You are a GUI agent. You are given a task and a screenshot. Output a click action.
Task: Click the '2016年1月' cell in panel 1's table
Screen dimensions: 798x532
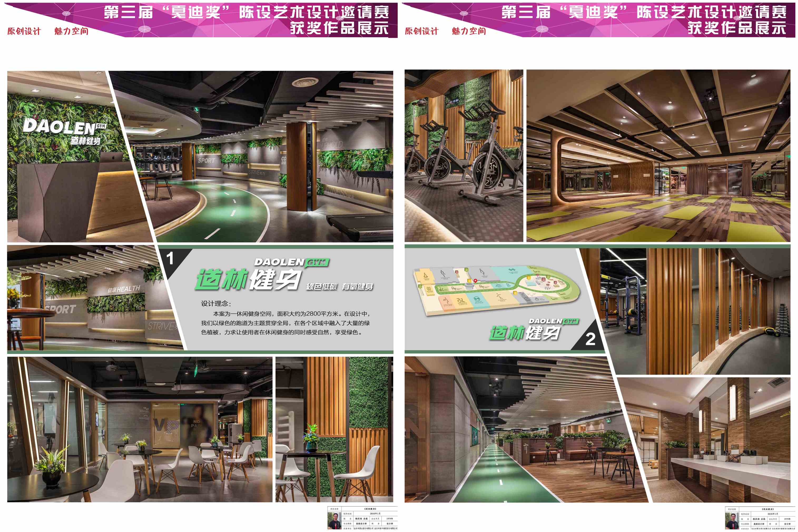(375, 514)
